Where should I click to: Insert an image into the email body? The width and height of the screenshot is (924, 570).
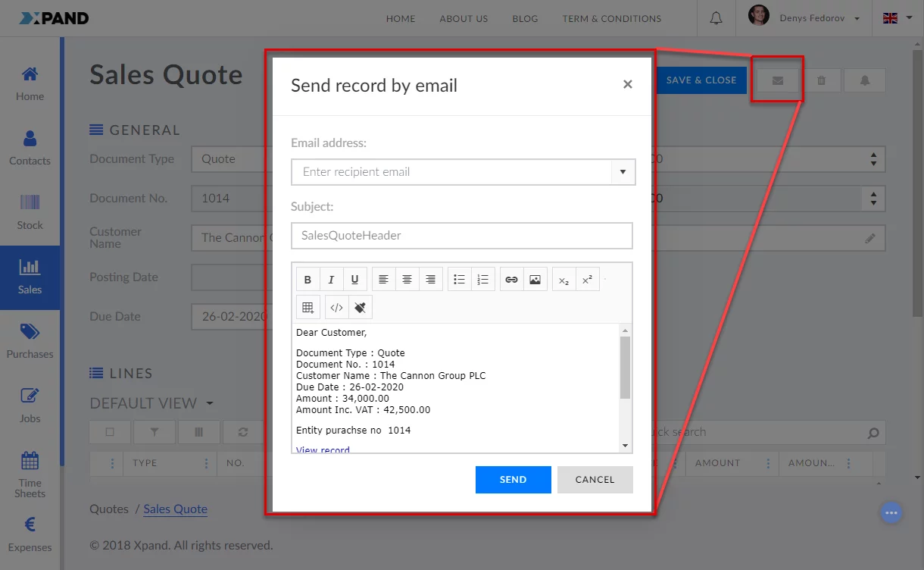point(535,280)
